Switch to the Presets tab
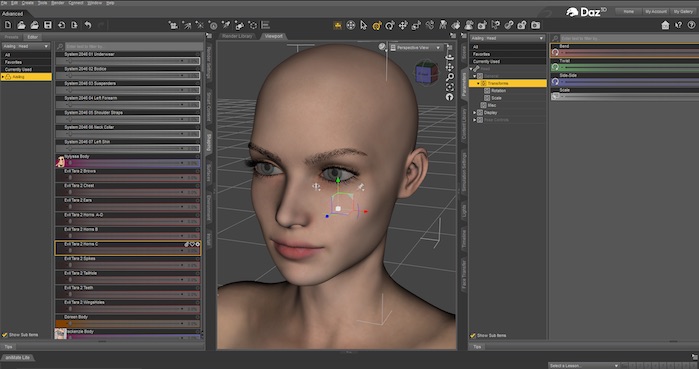The image size is (699, 369). coord(12,37)
